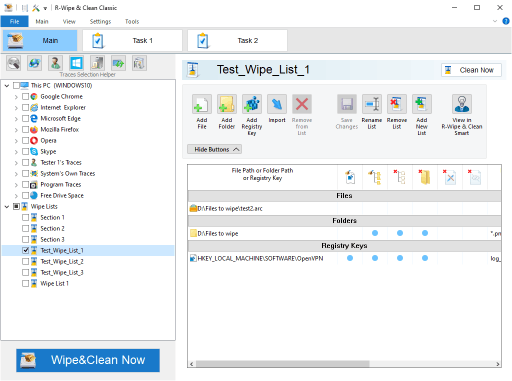Switch to the Task 1 tab
Image resolution: width=512 pixels, height=381 pixels.
tap(132, 41)
